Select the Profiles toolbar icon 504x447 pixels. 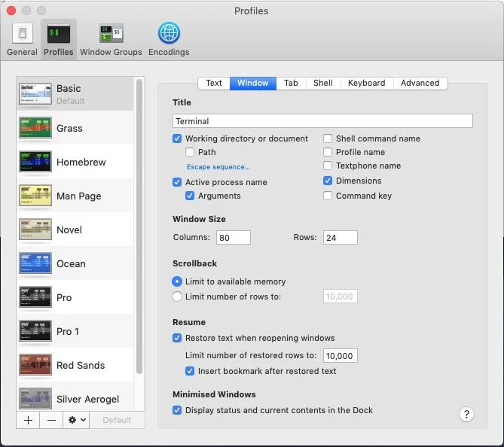[x=59, y=34]
